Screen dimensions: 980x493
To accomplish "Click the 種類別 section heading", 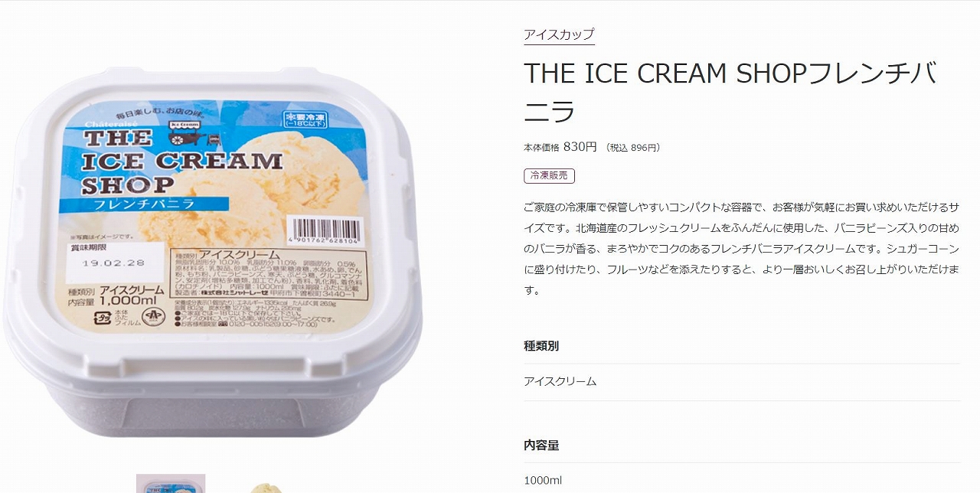I will [x=541, y=346].
